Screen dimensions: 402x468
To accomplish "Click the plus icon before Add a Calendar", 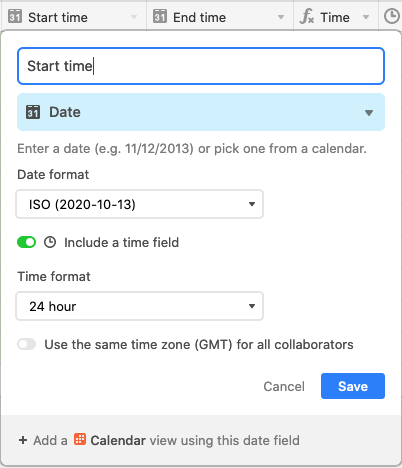I will [x=23, y=440].
